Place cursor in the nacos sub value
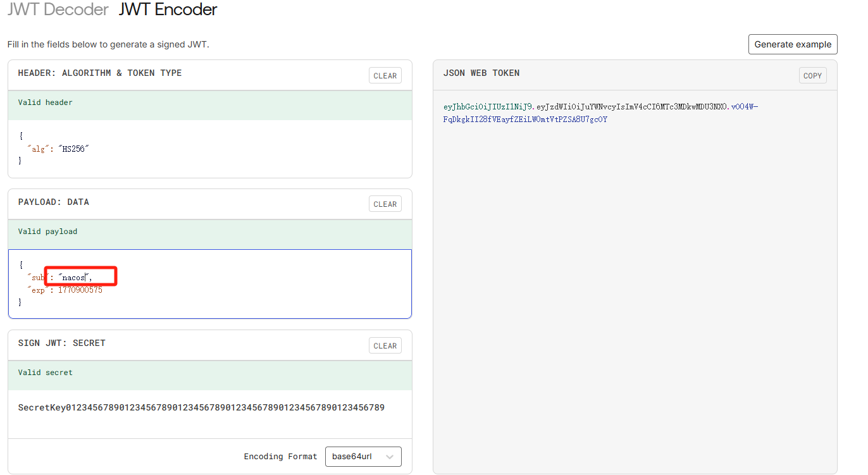868x475 pixels. (73, 278)
